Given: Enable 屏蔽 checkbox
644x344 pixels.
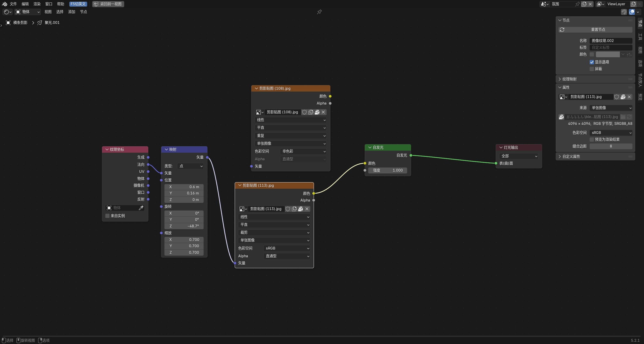Looking at the screenshot, I should click(x=592, y=69).
